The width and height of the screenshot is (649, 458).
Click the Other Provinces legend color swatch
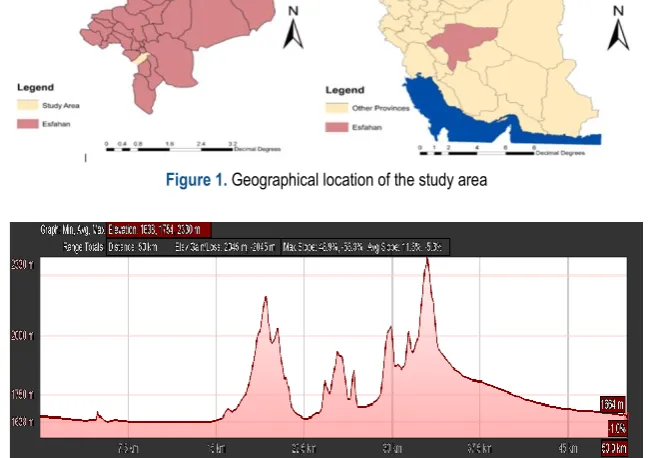[337, 108]
